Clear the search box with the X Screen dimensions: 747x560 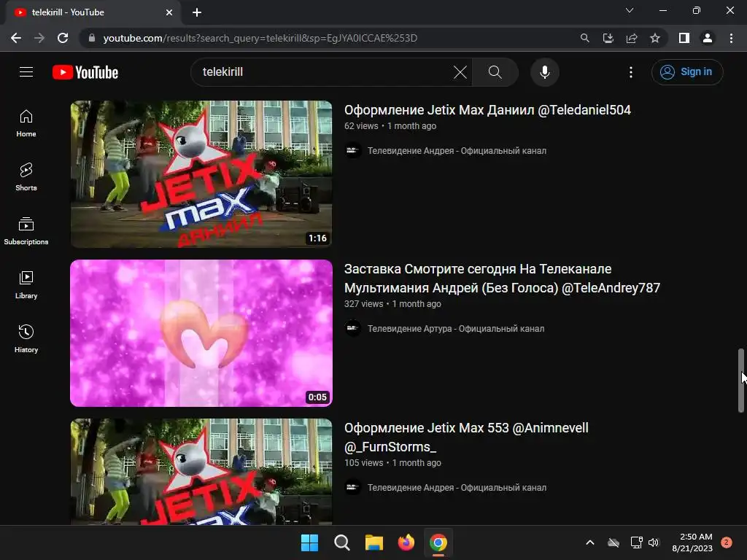[x=460, y=72]
